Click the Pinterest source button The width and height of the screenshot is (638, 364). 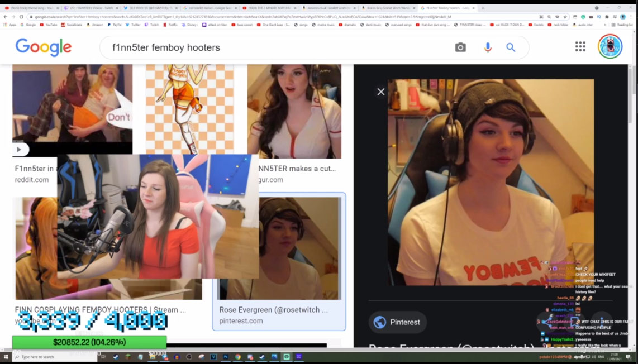(397, 322)
